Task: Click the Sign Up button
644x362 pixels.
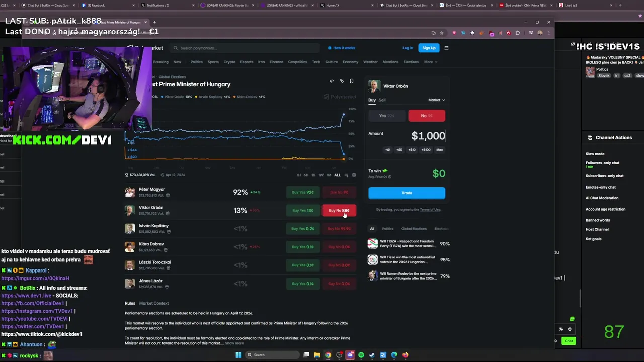Action: click(x=429, y=48)
